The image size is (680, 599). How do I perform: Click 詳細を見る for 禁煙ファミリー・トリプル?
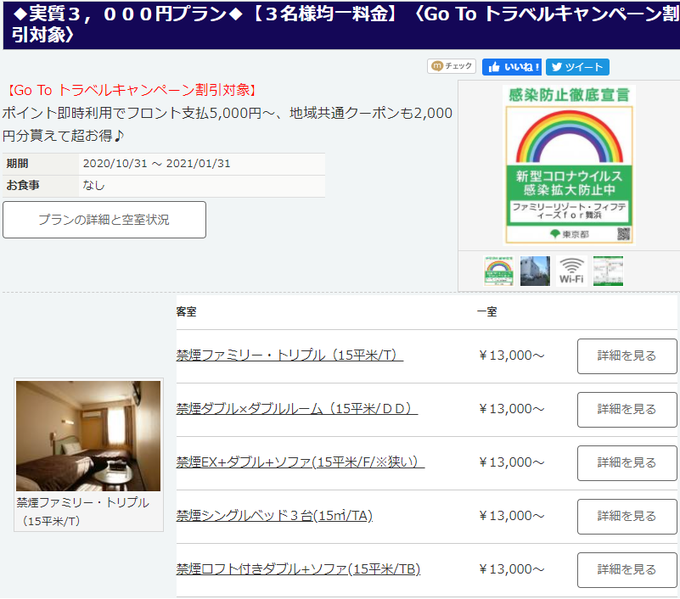[x=627, y=356]
